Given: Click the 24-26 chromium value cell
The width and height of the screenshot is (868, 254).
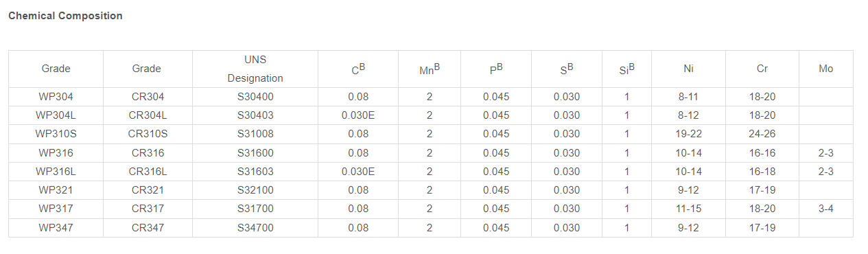Looking at the screenshot, I should pos(762,134).
